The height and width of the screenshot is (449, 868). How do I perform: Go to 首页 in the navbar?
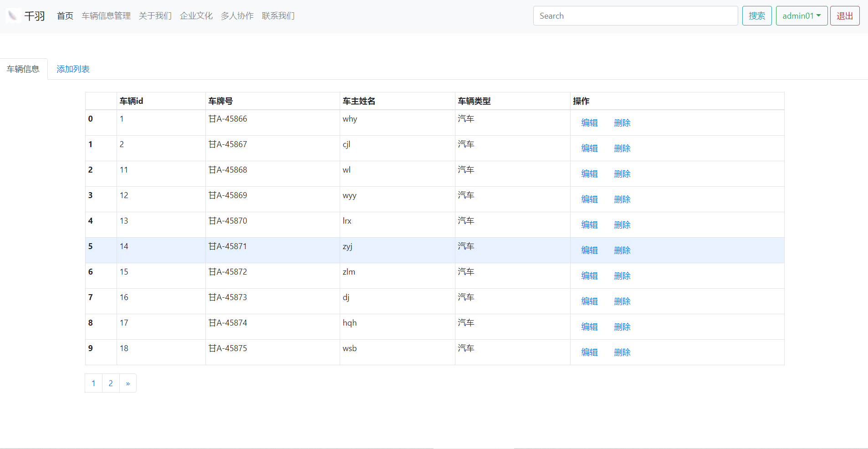click(65, 16)
